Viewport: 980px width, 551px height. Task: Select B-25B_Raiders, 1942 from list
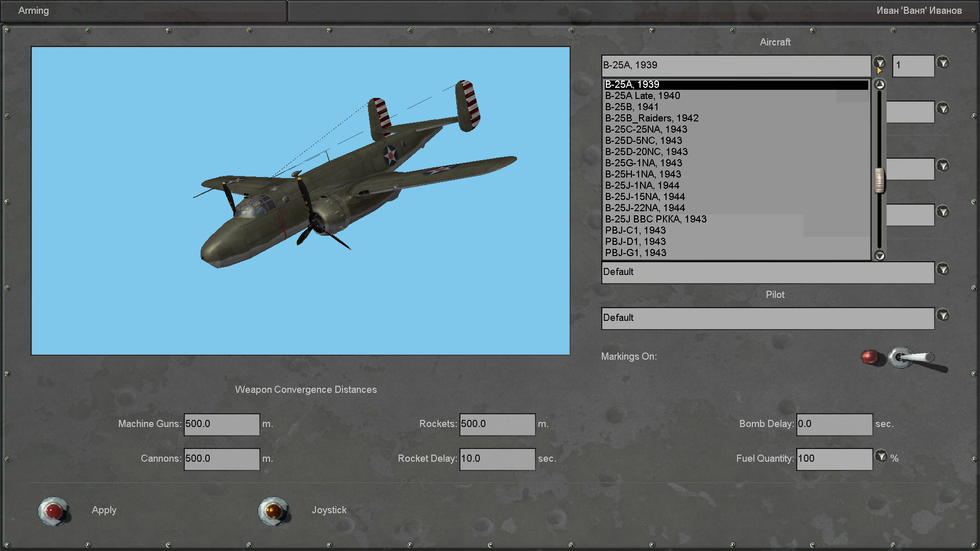652,118
